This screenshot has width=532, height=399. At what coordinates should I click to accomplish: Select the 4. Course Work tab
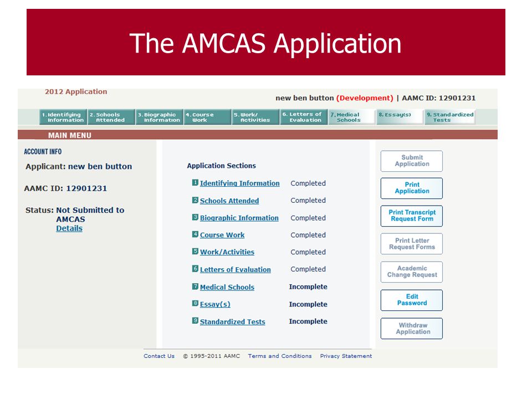coord(208,117)
